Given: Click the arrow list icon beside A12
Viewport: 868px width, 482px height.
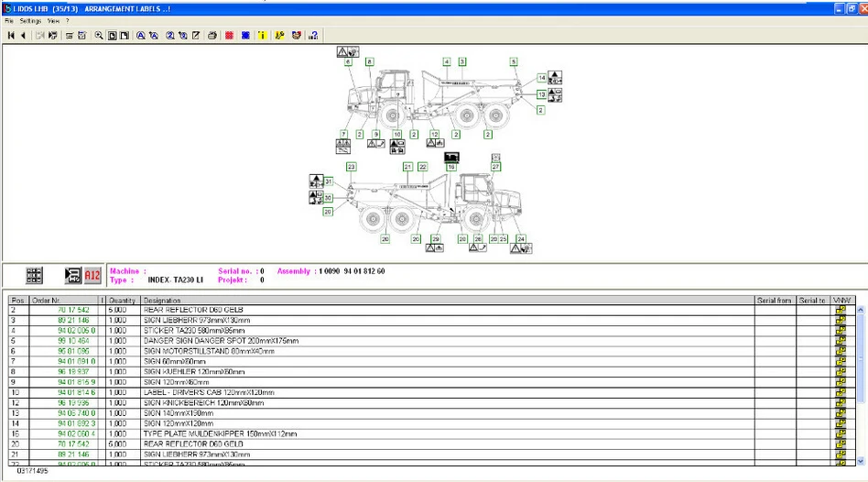Looking at the screenshot, I should 72,275.
